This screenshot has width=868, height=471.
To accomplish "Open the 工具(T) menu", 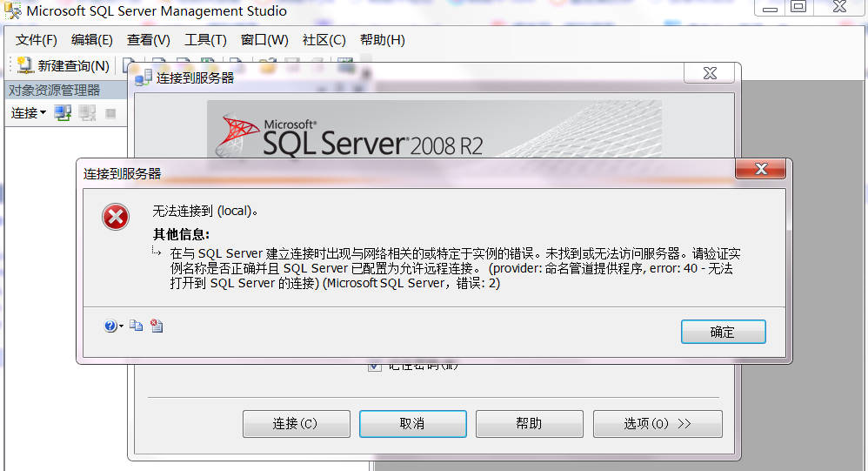I will pos(205,40).
